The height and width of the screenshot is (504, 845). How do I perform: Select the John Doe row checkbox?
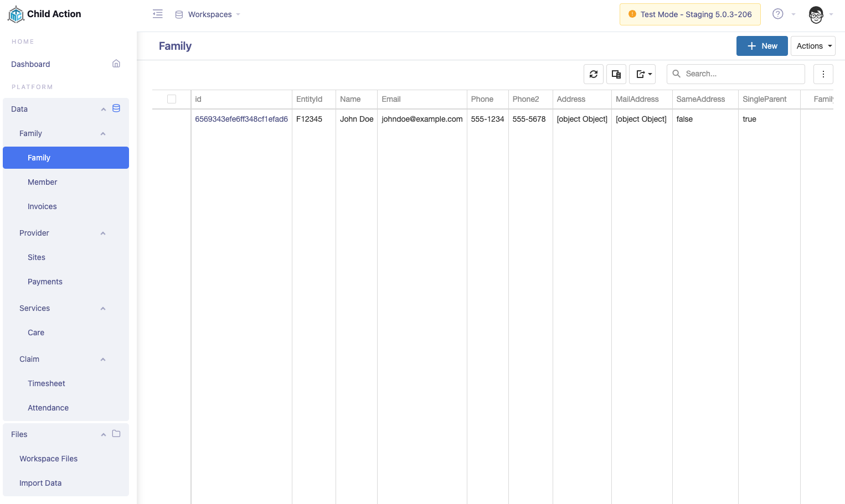click(x=172, y=119)
